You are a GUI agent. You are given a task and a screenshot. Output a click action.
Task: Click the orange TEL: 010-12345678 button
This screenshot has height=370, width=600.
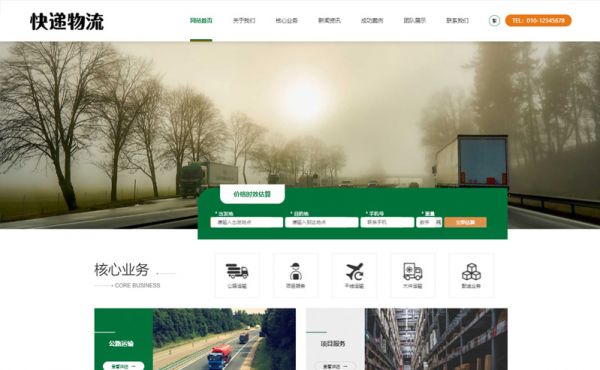[538, 20]
